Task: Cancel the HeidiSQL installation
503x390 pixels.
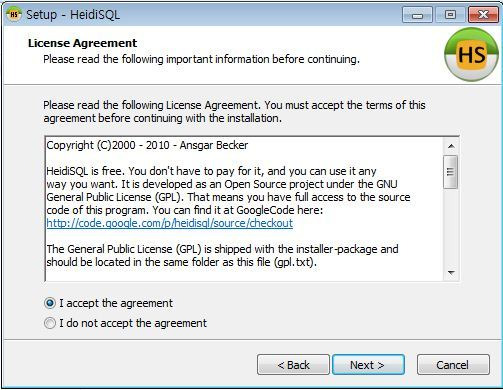Action: (453, 365)
